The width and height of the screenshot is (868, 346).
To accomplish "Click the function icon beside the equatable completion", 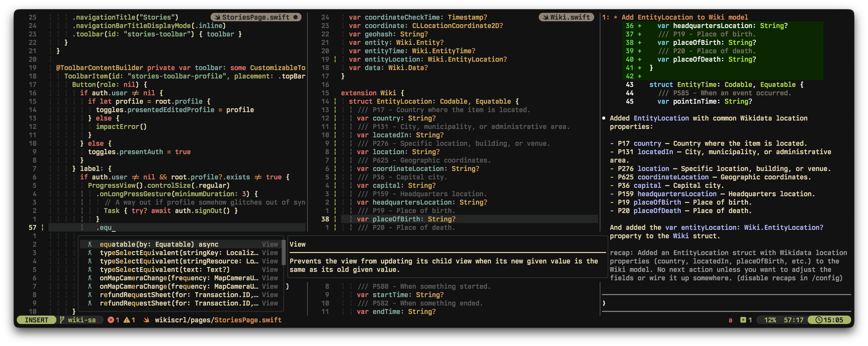I will click(x=90, y=244).
